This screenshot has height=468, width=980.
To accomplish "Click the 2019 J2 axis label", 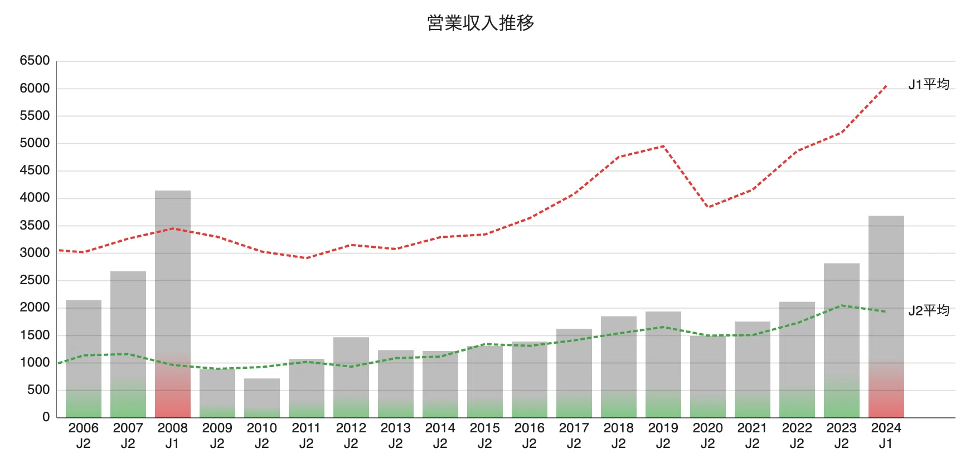I will [663, 436].
